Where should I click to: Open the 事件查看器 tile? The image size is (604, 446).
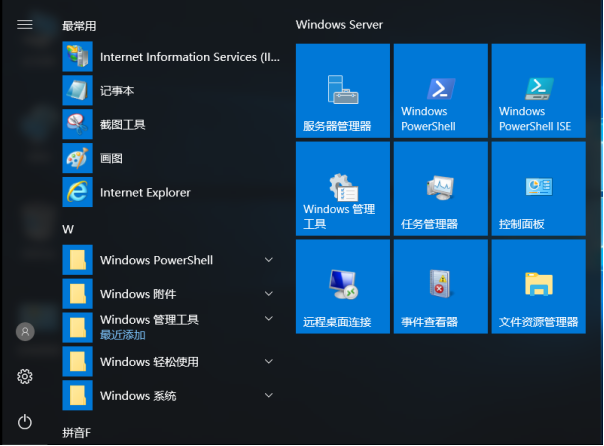(441, 287)
